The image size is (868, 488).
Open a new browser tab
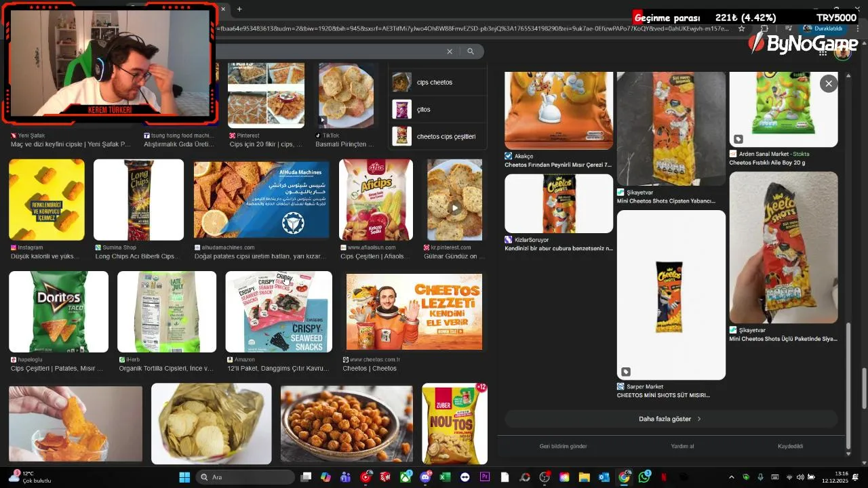coord(239,9)
